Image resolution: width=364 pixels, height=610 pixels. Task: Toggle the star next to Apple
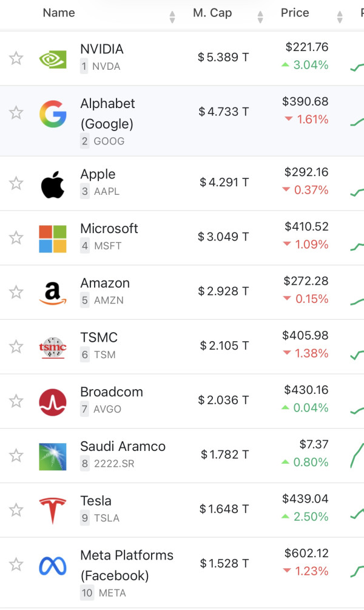pyautogui.click(x=16, y=183)
